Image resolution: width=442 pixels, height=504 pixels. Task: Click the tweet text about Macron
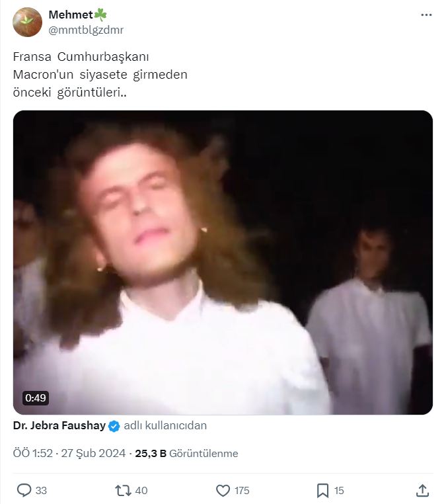(100, 75)
